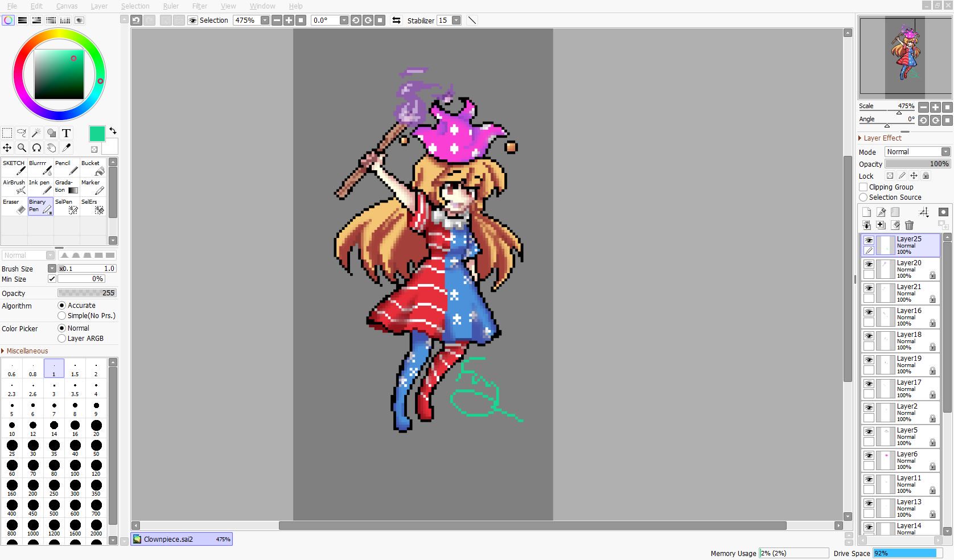Image resolution: width=954 pixels, height=560 pixels.
Task: Select the Zoom magnifier tool
Action: click(x=22, y=148)
